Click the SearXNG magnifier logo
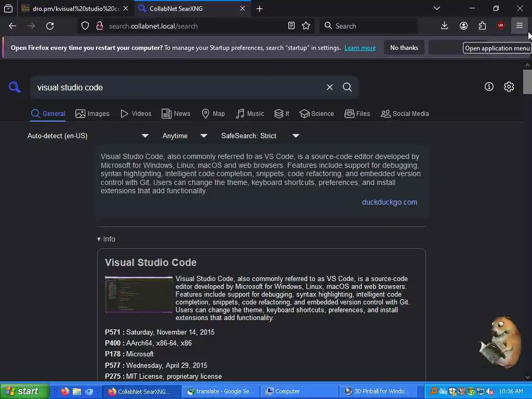 15,87
